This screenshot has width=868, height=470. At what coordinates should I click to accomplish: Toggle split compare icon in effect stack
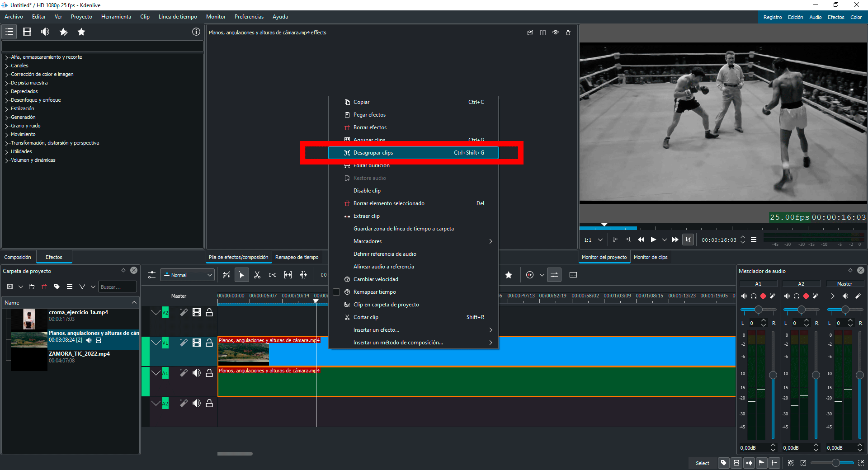(543, 33)
